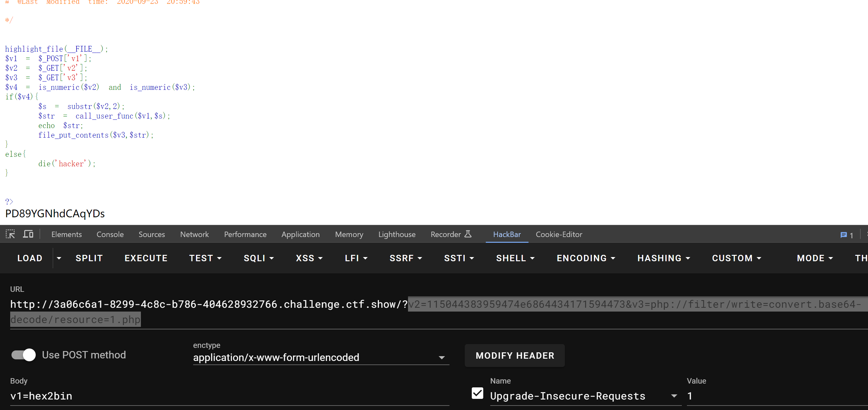Click the Body field with v1=hex2bin
The width and height of the screenshot is (868, 410).
230,396
